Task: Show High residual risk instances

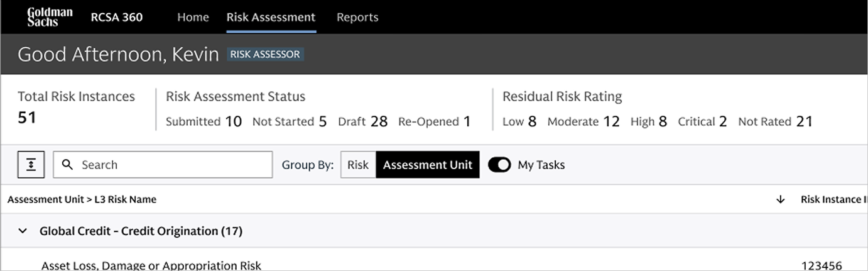Action: pyautogui.click(x=648, y=121)
